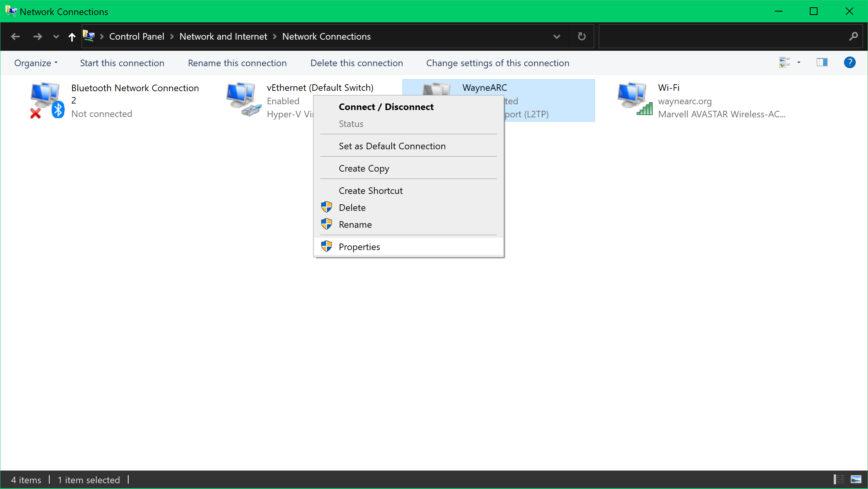The width and height of the screenshot is (868, 489).
Task: Switch to details view in status bar
Action: (839, 479)
